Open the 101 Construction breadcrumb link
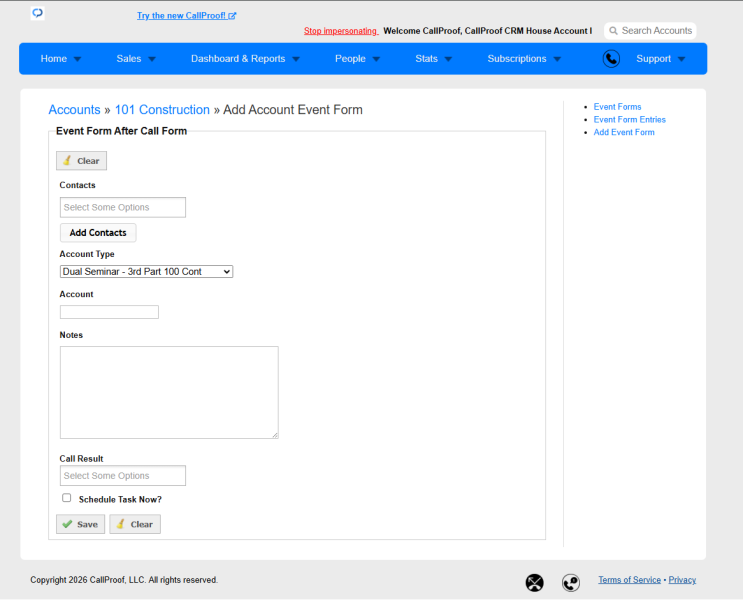The image size is (743, 600). (x=162, y=109)
